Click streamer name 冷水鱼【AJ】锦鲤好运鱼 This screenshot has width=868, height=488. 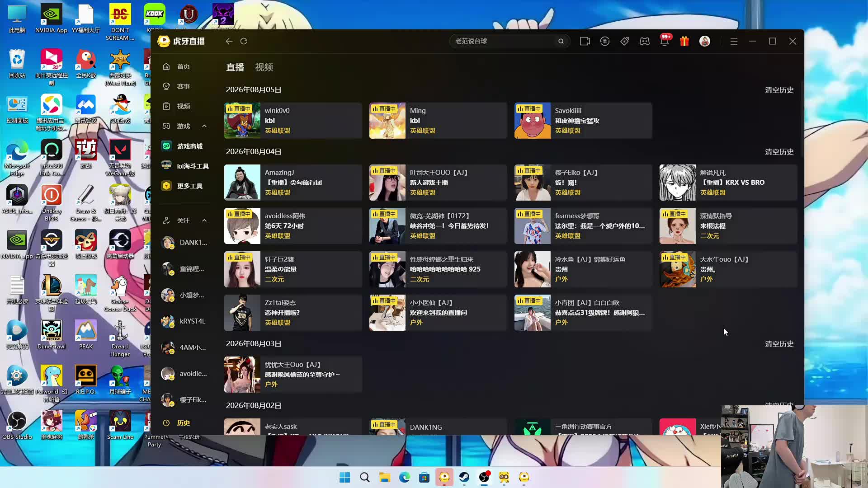tap(590, 259)
